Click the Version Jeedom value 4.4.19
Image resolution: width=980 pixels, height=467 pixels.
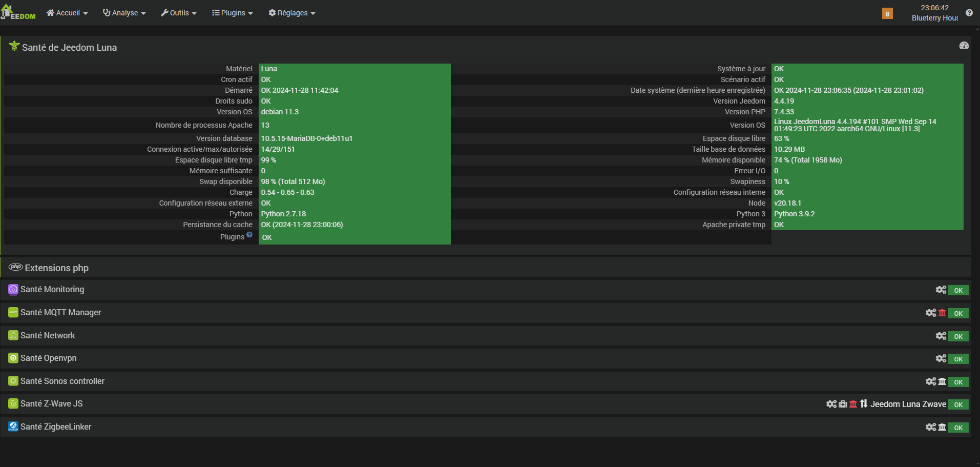(x=784, y=101)
